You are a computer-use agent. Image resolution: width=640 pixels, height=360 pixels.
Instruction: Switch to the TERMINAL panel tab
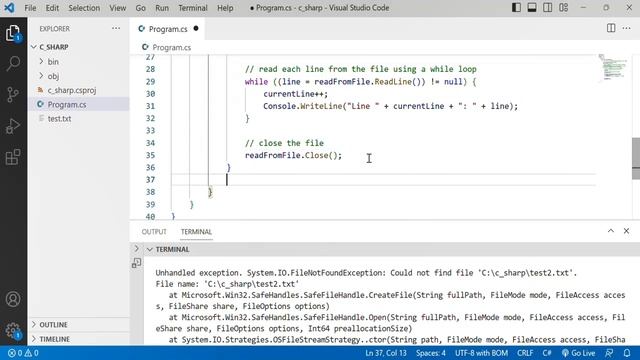[x=196, y=231]
